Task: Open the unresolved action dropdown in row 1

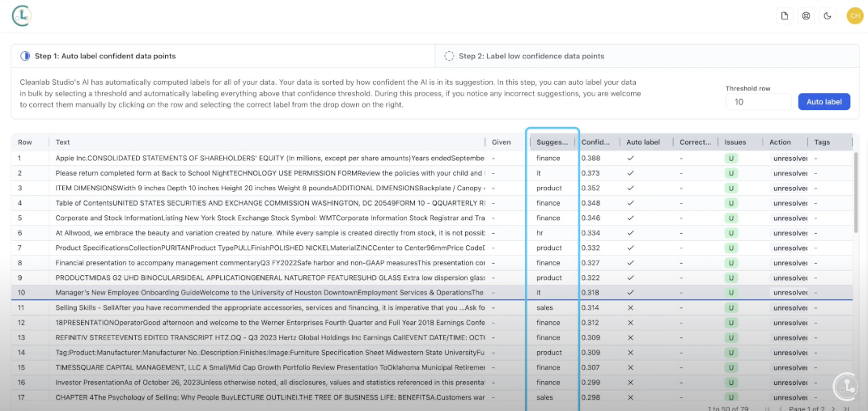Action: click(788, 159)
